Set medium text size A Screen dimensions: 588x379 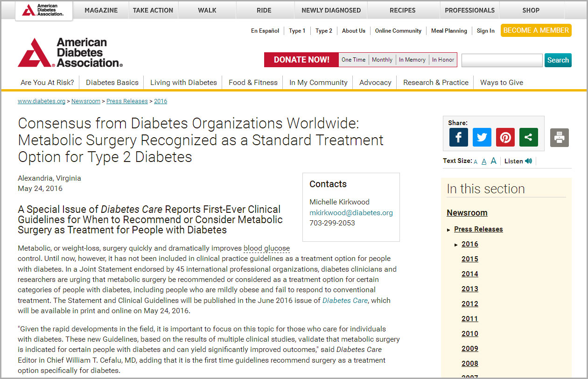(x=484, y=161)
